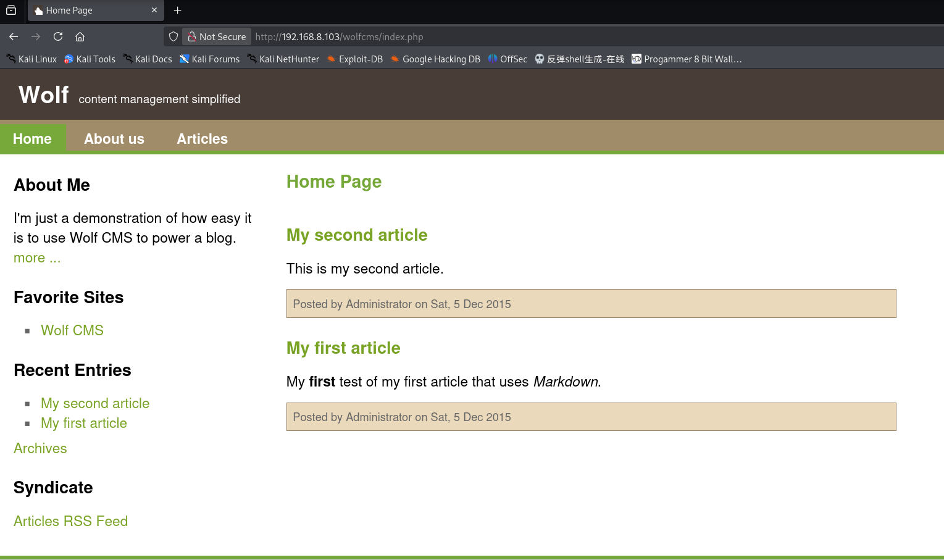The image size is (944, 560).
Task: Select the Home navigation tab
Action: tap(33, 139)
